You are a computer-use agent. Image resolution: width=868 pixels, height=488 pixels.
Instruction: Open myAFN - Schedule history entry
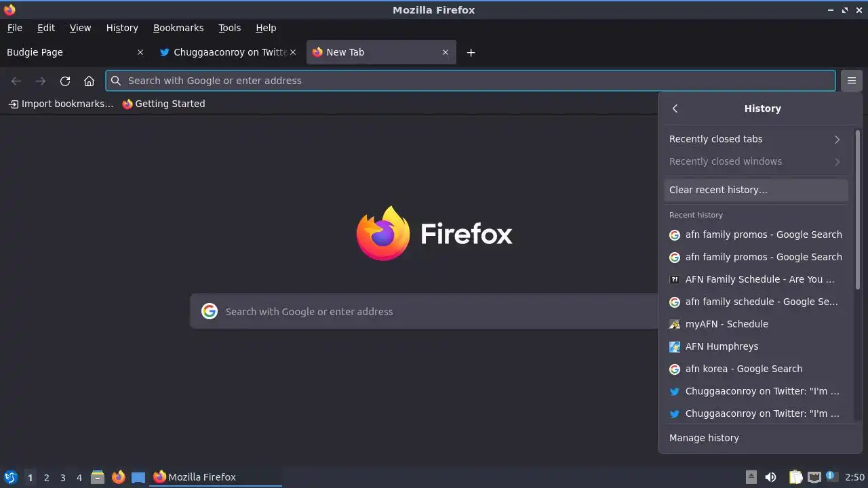[x=756, y=324]
